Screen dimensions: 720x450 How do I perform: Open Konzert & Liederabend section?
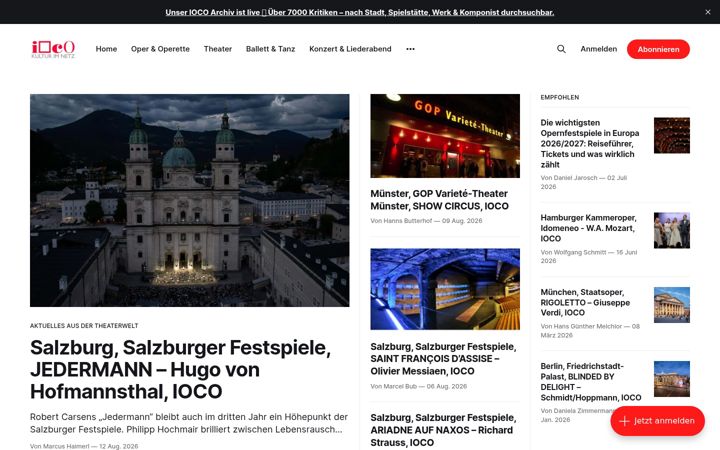(350, 49)
